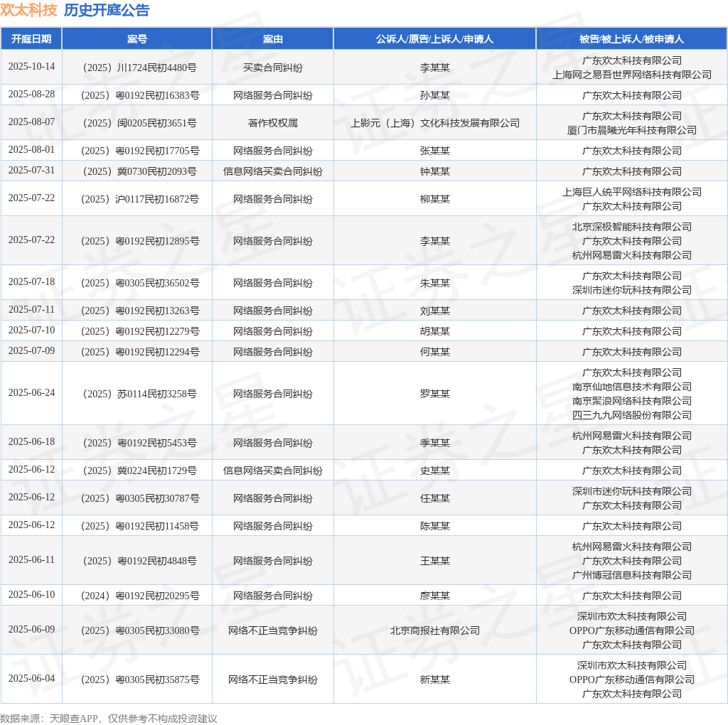
Task: Select case number 粤0192民初11458号
Action: pyautogui.click(x=140, y=527)
